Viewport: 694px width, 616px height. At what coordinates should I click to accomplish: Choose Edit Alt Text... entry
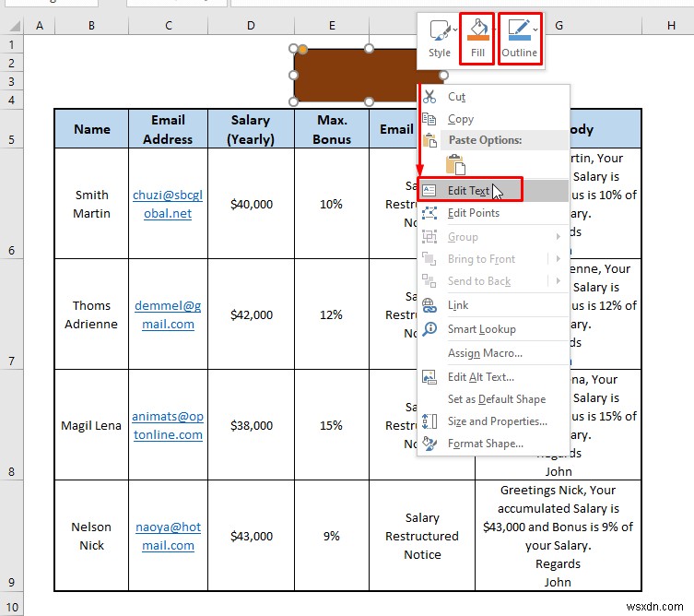[493, 377]
